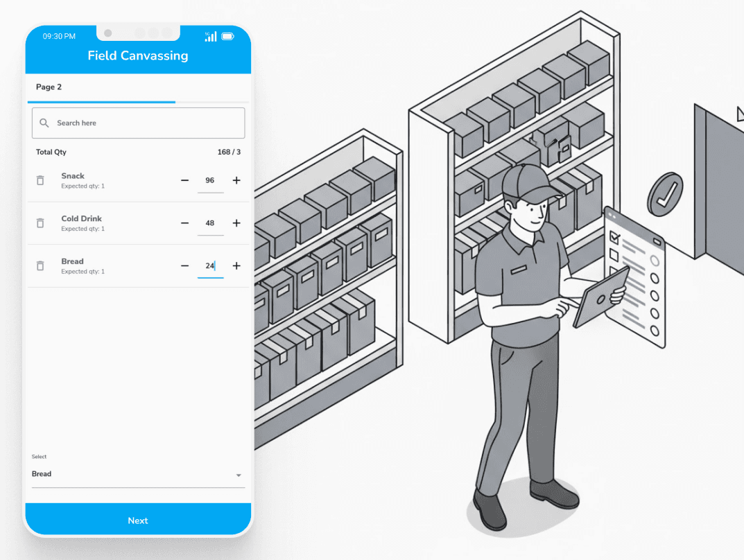Expand the product dropdown arrow
The width and height of the screenshot is (744, 560).
click(x=239, y=475)
